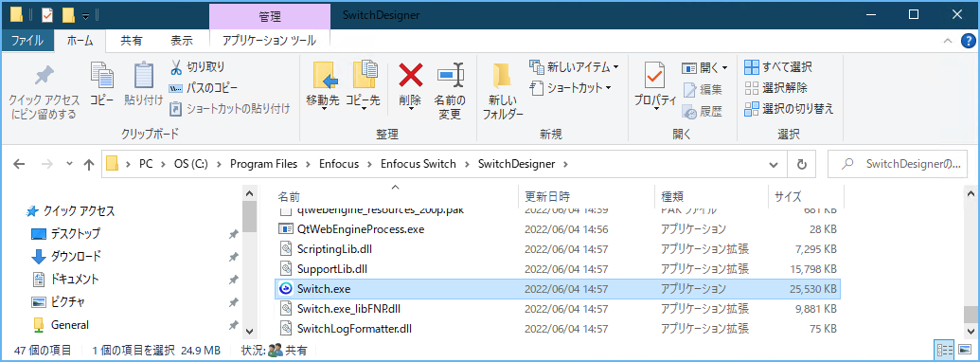Click the Refresh button in address bar
980x362 pixels.
[x=802, y=165]
